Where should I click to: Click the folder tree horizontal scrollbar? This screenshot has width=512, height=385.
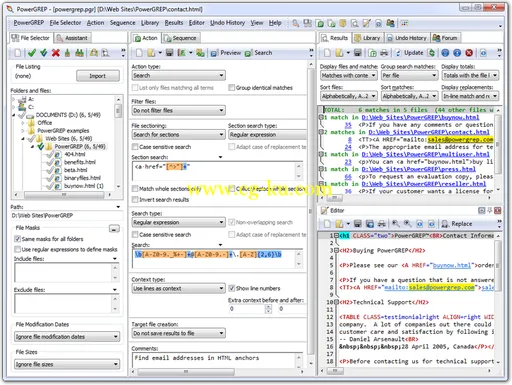tap(63, 194)
